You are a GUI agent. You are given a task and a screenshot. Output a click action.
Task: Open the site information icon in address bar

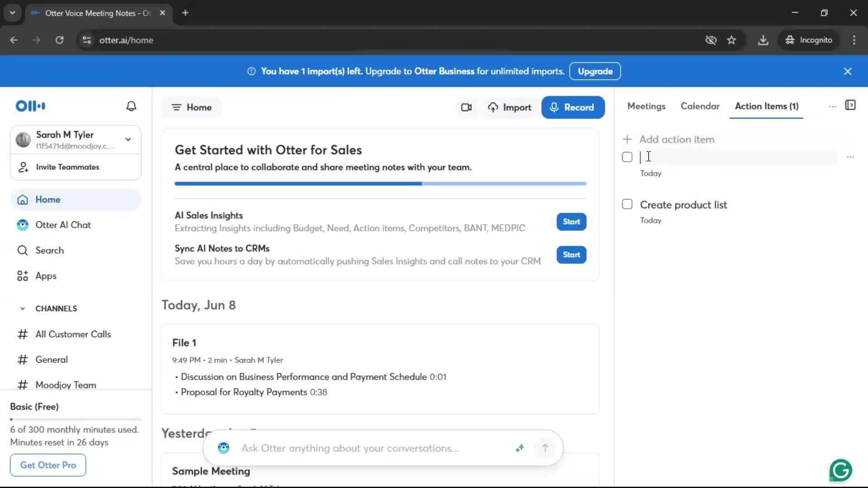[87, 40]
